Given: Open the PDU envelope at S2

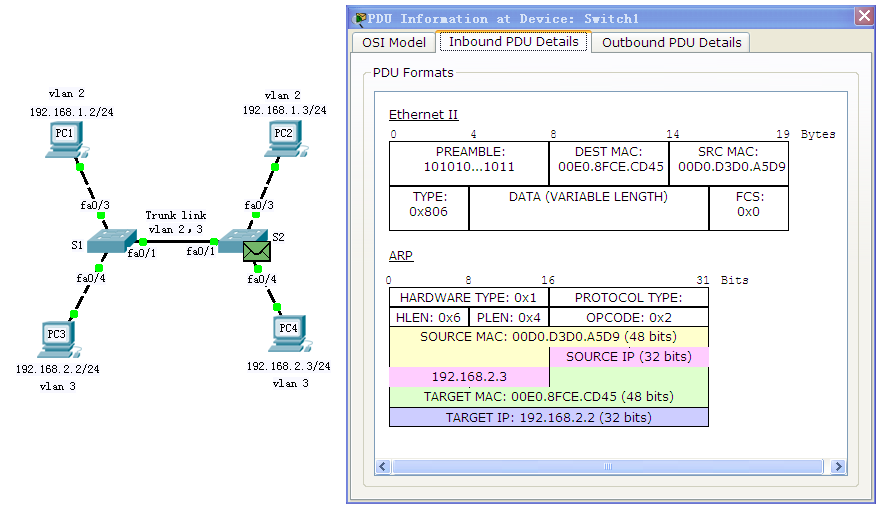Looking at the screenshot, I should coord(257,251).
